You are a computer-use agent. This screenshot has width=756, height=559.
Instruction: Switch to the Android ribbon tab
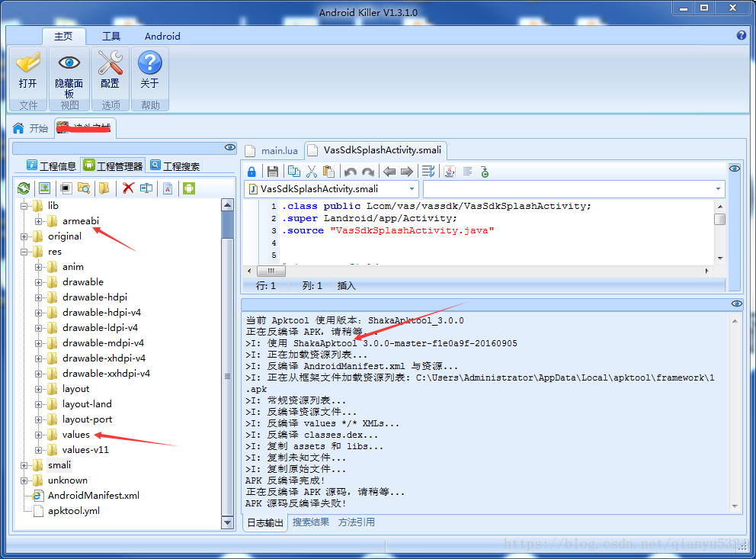click(162, 36)
